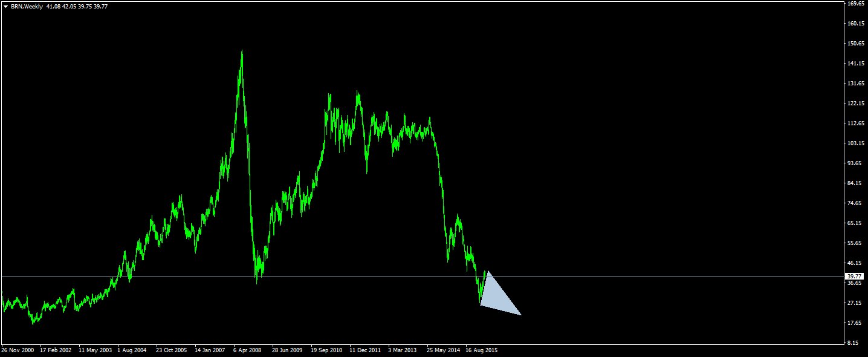This screenshot has height=357, width=868.
Task: Click the 6 Apr 2008 date label
Action: tap(248, 350)
